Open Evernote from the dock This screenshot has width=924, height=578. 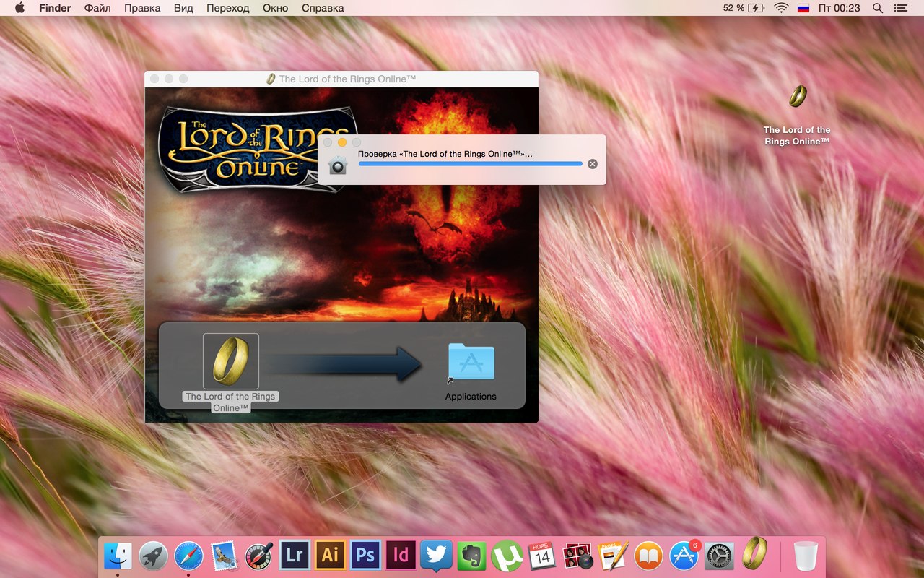[x=471, y=555]
